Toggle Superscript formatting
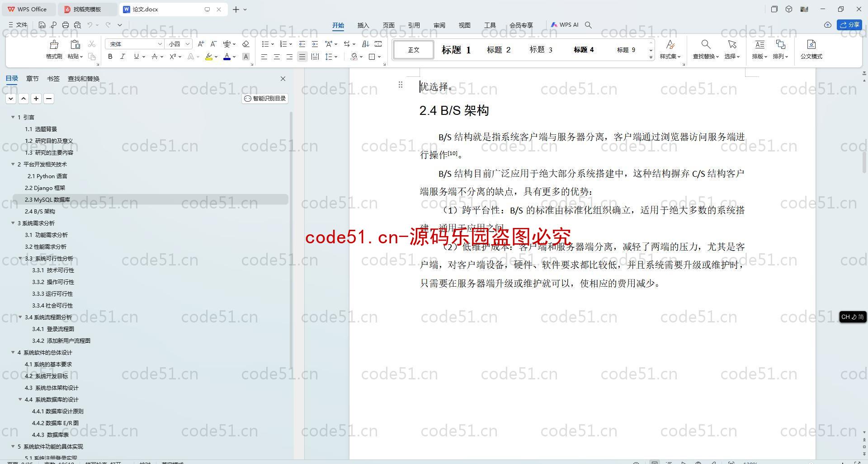Viewport: 868px width, 464px height. pos(173,57)
